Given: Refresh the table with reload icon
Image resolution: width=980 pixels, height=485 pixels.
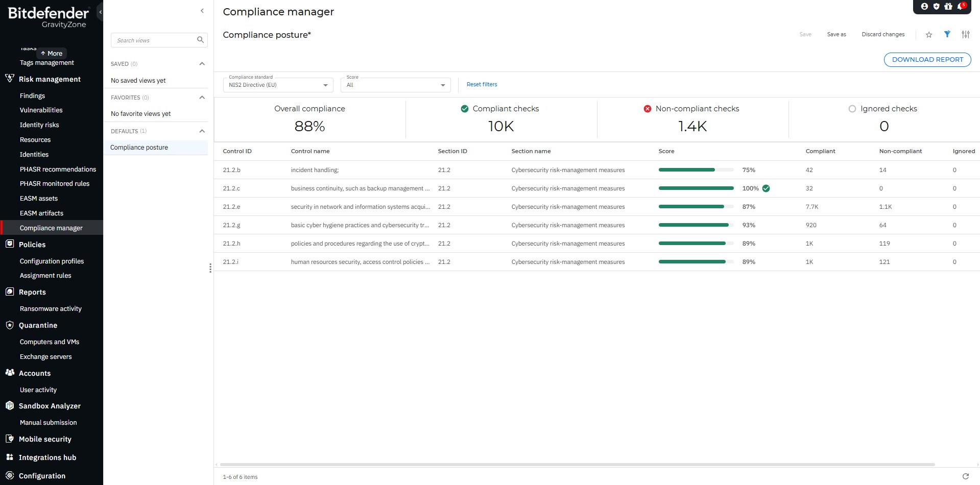Looking at the screenshot, I should pos(965,476).
